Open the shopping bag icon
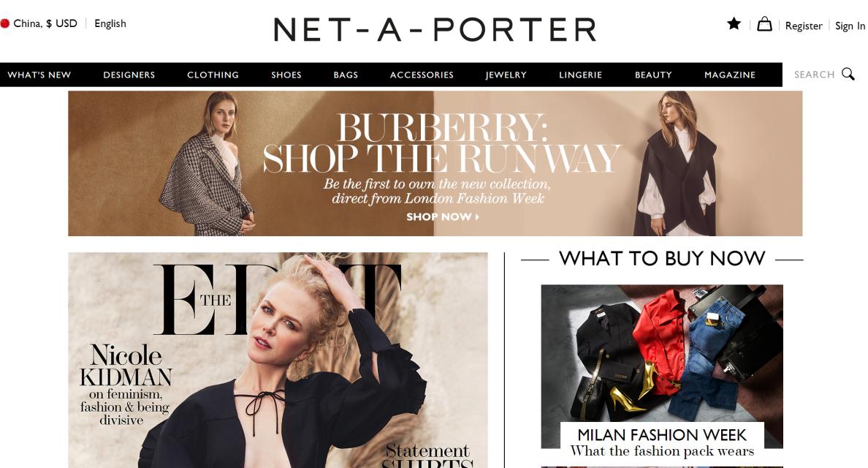 764,24
